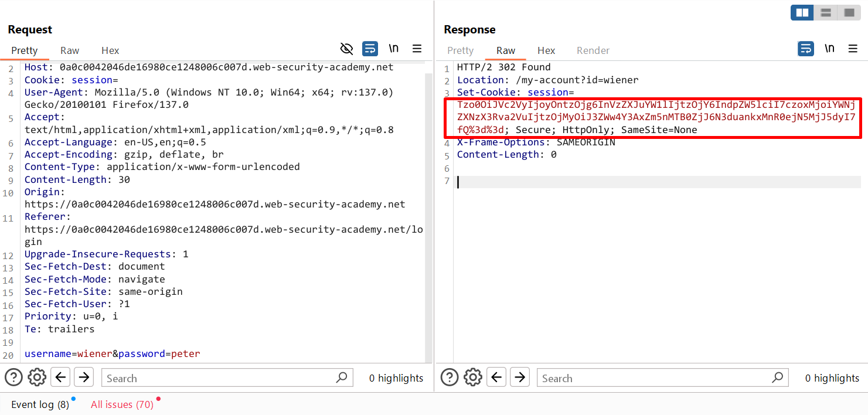Go to previous match in Request search
The image size is (868, 415).
[60, 377]
